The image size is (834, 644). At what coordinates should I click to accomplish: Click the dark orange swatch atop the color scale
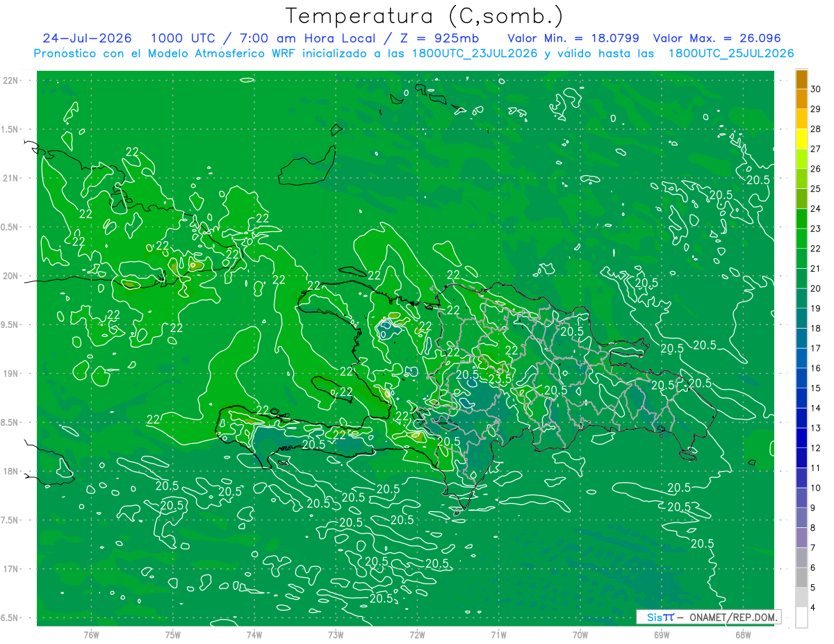click(801, 81)
